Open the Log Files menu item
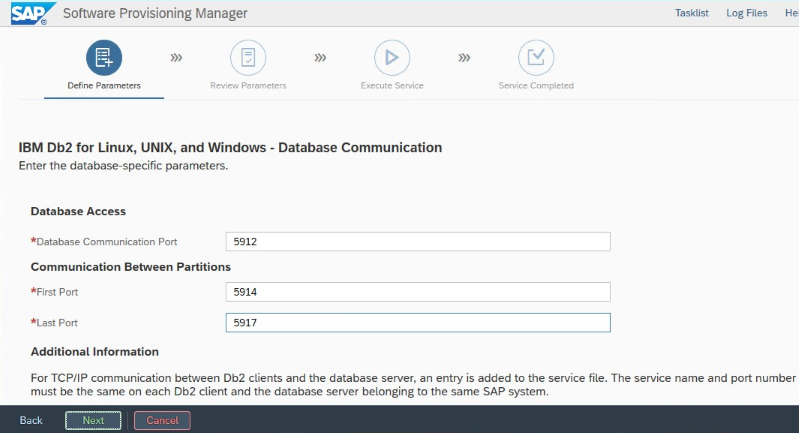Image resolution: width=799 pixels, height=433 pixels. coord(747,13)
